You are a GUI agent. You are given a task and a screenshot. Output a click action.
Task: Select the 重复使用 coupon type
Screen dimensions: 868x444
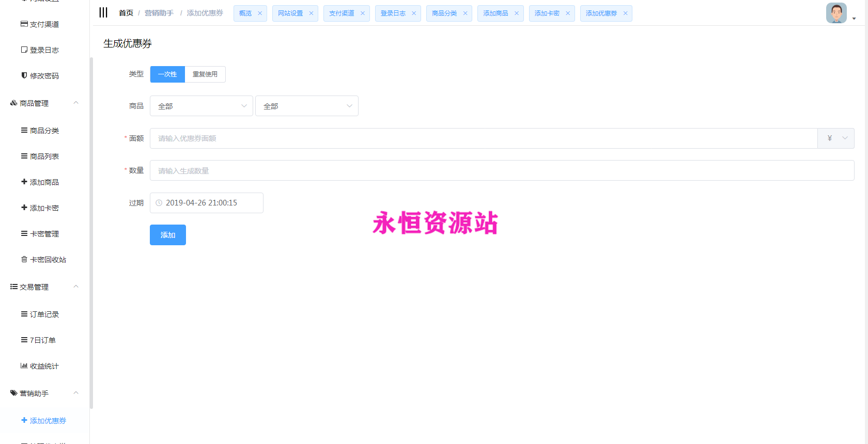point(205,74)
